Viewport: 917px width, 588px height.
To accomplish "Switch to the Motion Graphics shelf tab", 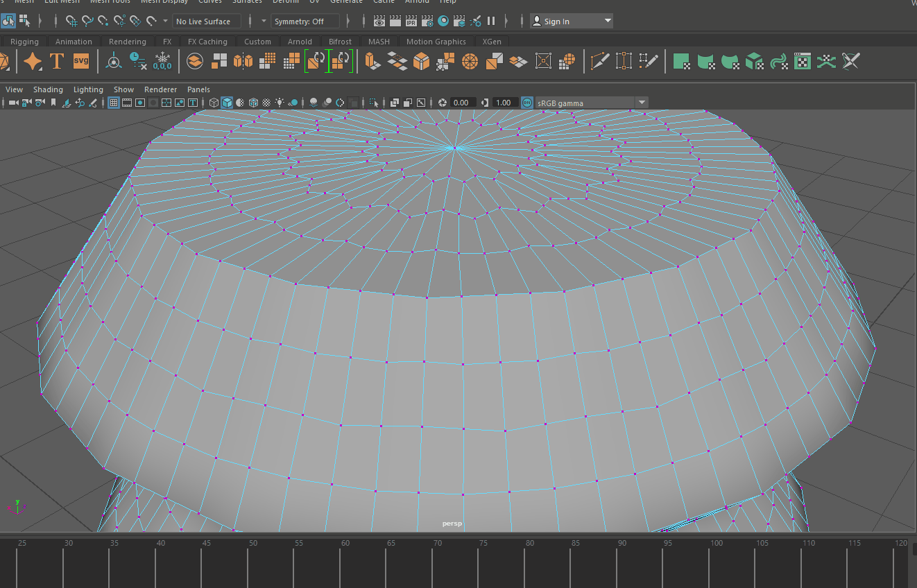I will (436, 42).
